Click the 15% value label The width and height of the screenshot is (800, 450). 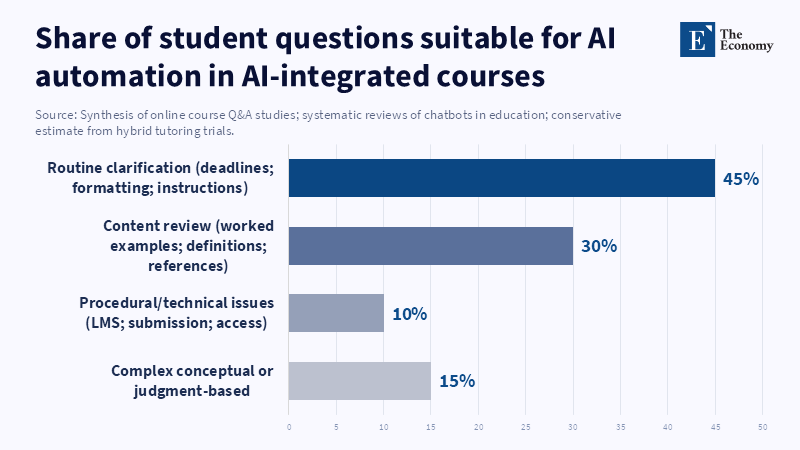[456, 381]
